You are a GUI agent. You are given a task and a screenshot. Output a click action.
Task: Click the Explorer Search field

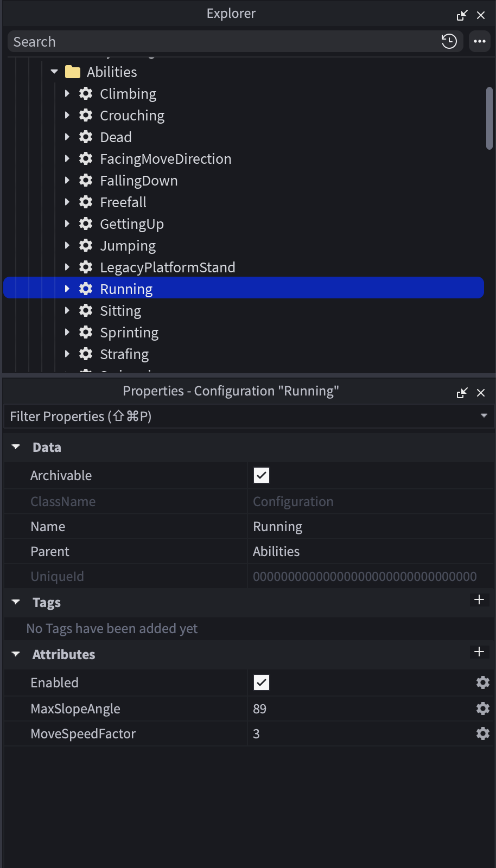click(217, 42)
